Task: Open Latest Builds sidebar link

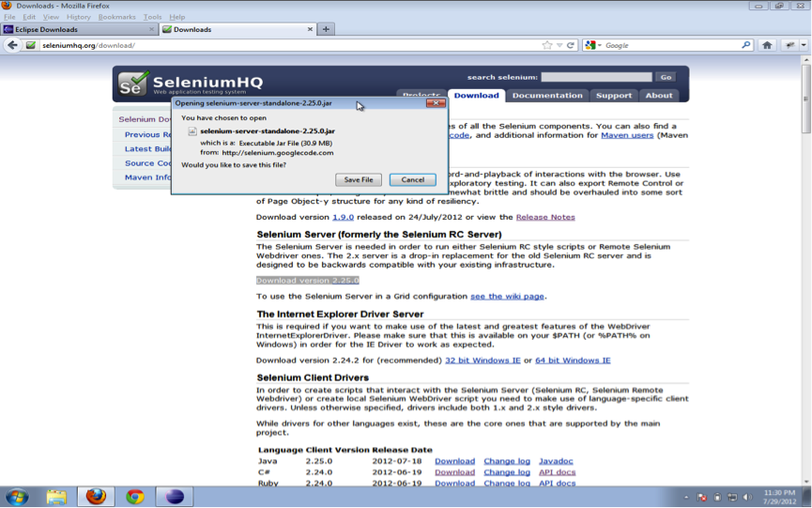Action: (x=147, y=148)
